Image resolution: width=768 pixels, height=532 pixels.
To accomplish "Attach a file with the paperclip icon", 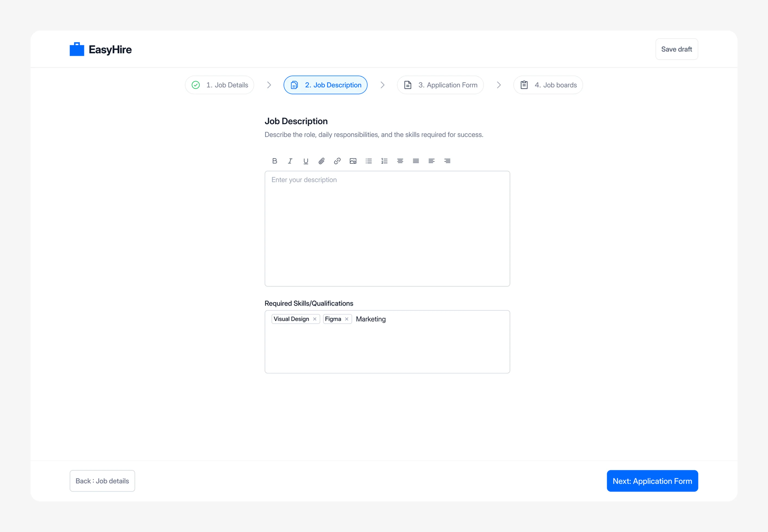I will [322, 161].
